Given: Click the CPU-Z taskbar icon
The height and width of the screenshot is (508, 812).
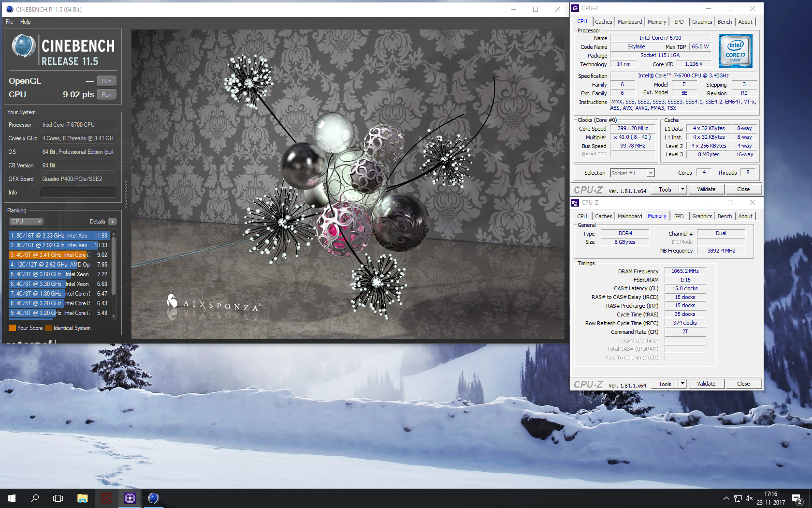Looking at the screenshot, I should (130, 498).
